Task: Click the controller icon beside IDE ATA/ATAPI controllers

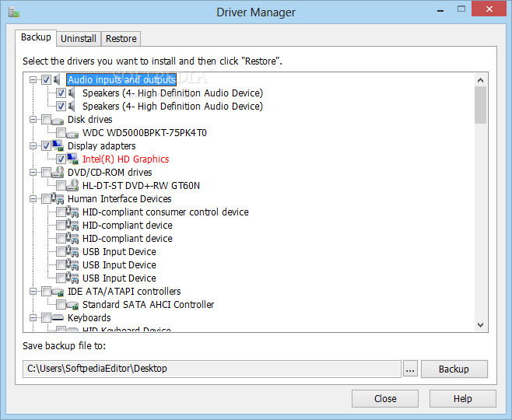Action: [58, 292]
